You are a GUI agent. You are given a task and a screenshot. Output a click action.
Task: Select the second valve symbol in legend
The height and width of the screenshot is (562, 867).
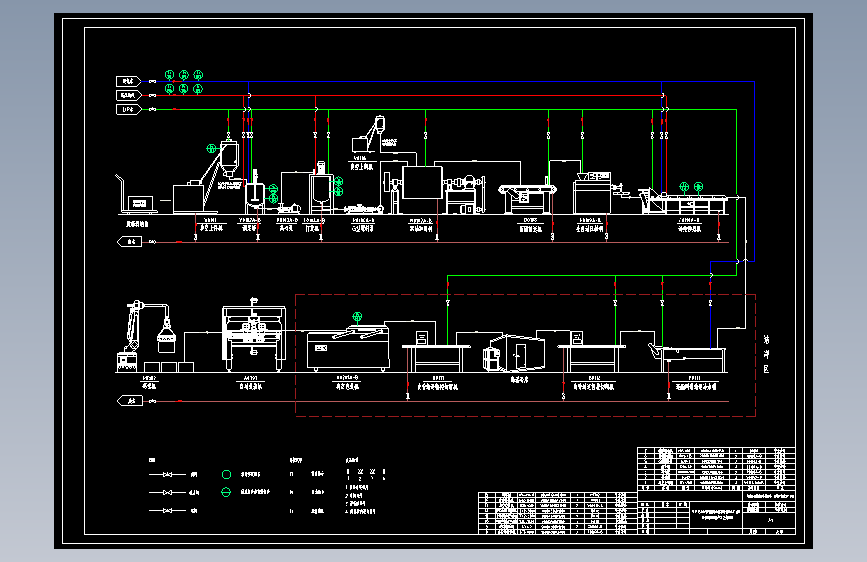tap(168, 492)
